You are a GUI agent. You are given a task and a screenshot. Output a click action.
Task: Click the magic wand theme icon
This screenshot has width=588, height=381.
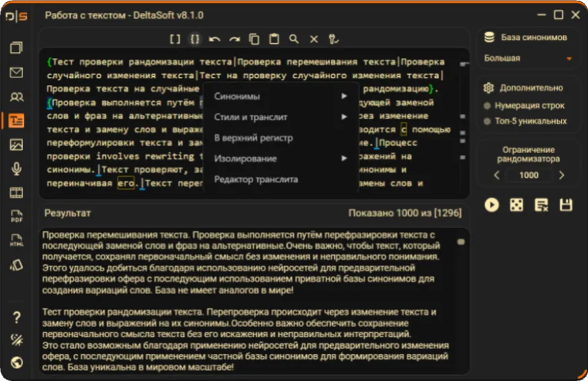pyautogui.click(x=16, y=340)
